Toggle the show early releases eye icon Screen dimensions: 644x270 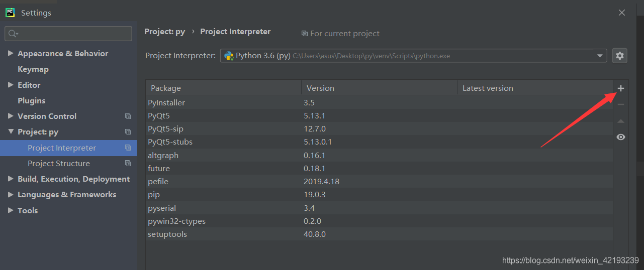621,137
